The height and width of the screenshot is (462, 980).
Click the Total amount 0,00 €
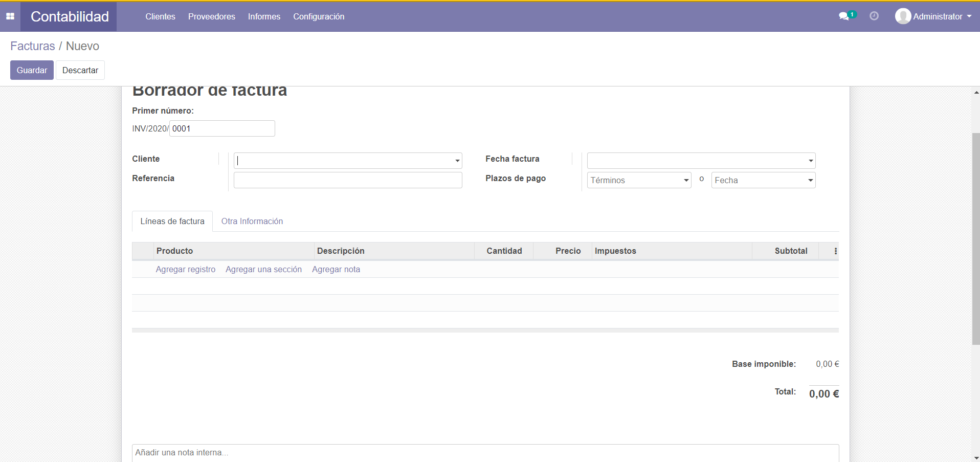point(824,393)
